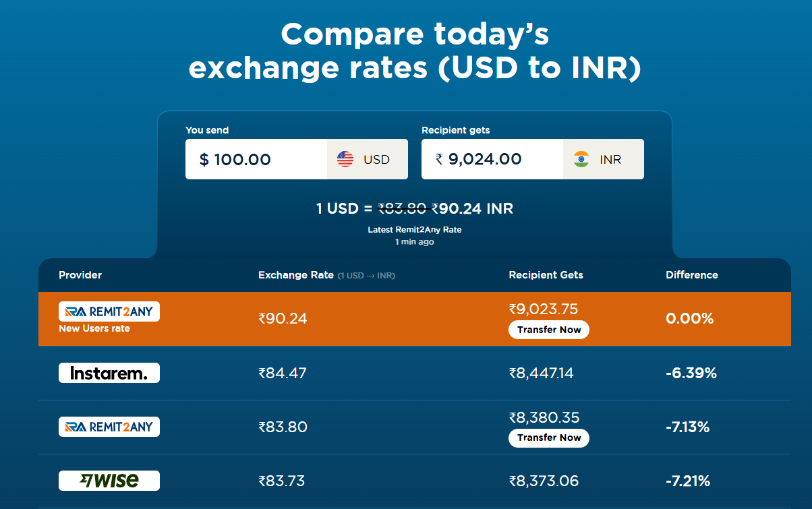This screenshot has width=812, height=509.
Task: Click Transfer Now in the orange row
Action: coord(549,330)
